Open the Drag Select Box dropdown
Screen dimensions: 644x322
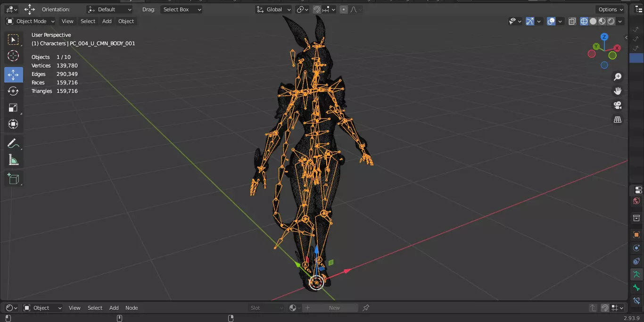click(x=182, y=9)
